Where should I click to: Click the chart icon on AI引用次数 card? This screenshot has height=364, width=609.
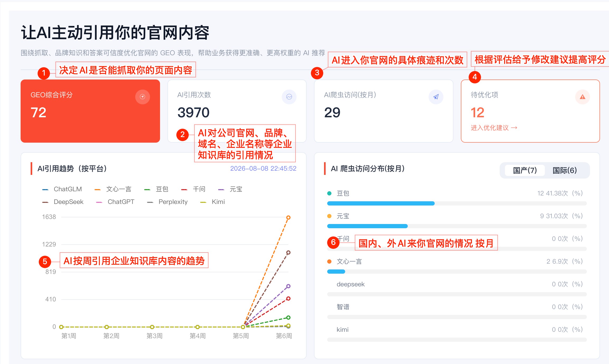(x=289, y=97)
